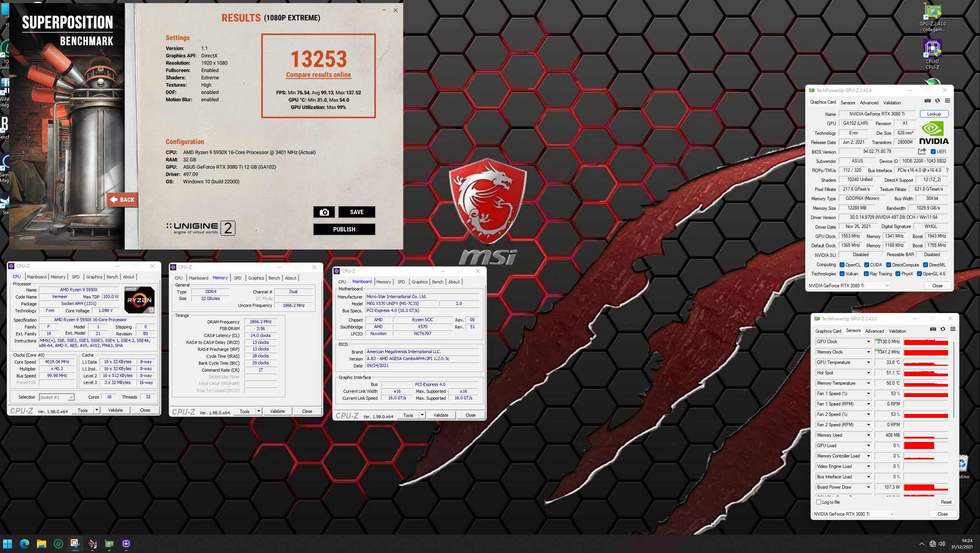Open Compare results online link
Image resolution: width=980 pixels, height=553 pixels.
318,75
